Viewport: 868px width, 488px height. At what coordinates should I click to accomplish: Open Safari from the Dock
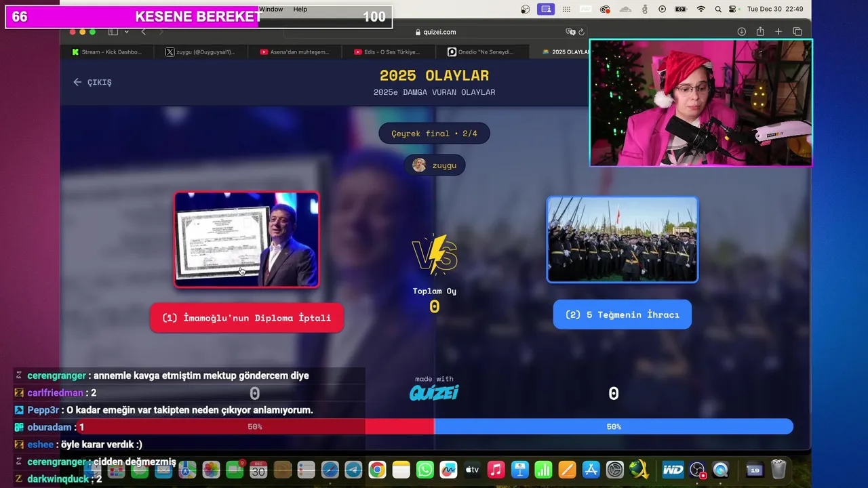[x=330, y=470]
